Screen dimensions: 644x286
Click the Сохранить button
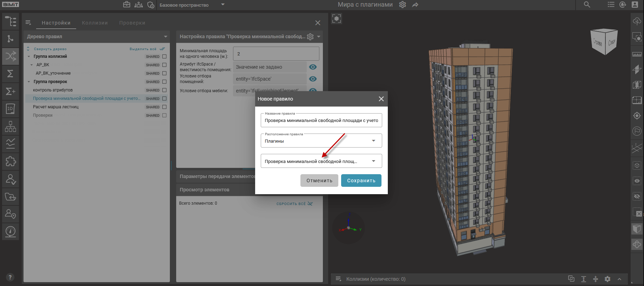(x=361, y=181)
